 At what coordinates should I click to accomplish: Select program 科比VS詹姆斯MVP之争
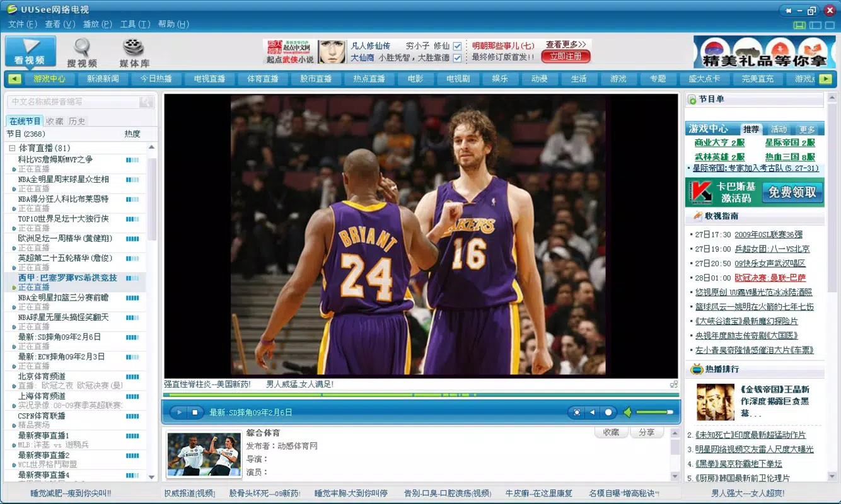tap(55, 159)
